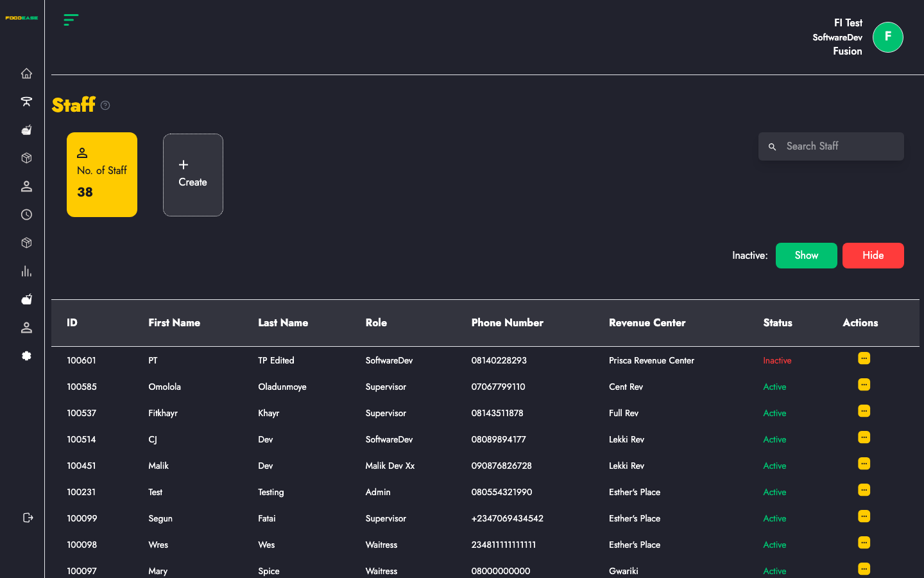
Task: Select the food icon just below the bar chart icon
Action: point(26,299)
